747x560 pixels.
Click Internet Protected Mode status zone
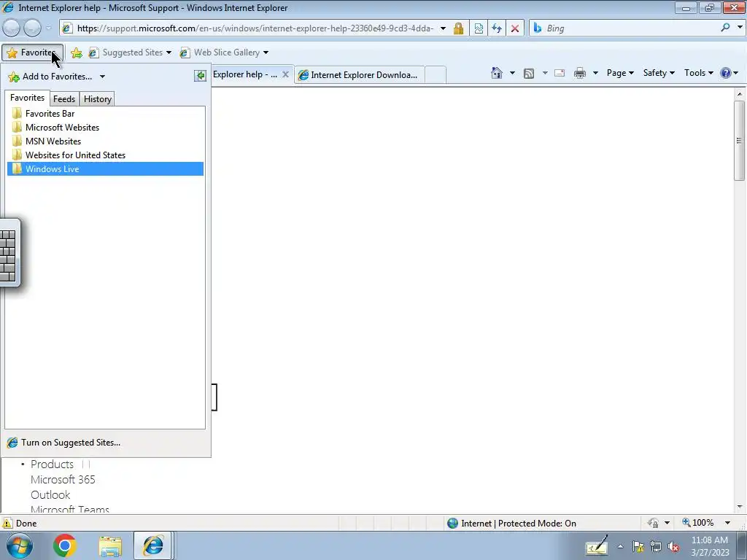pos(511,524)
